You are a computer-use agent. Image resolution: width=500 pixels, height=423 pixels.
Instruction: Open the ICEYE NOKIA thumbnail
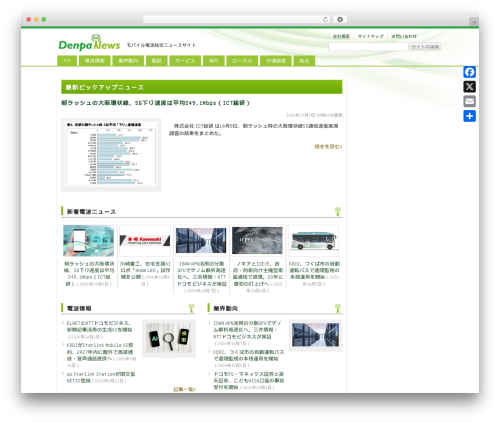(257, 240)
